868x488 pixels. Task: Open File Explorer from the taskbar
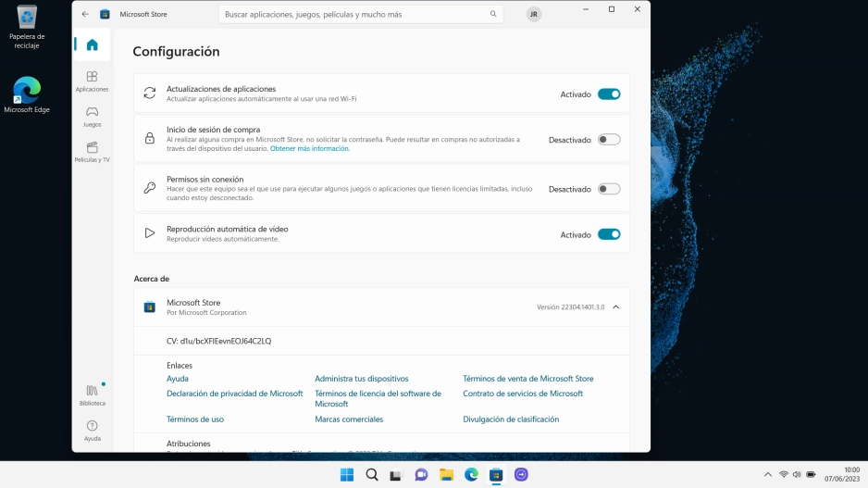[x=446, y=475]
